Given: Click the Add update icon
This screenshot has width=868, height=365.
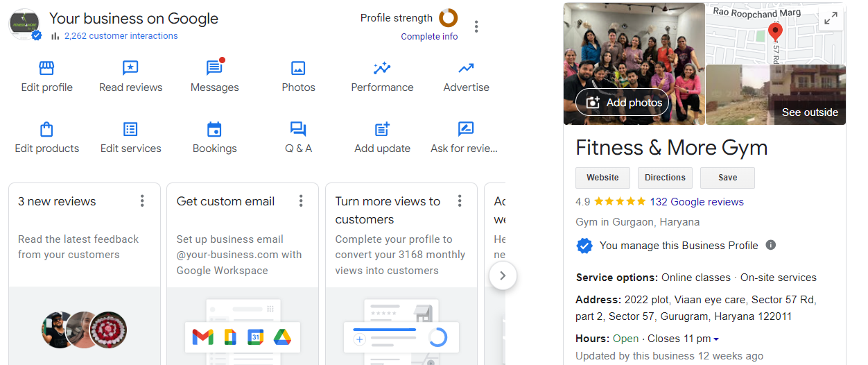Looking at the screenshot, I should tap(382, 130).
